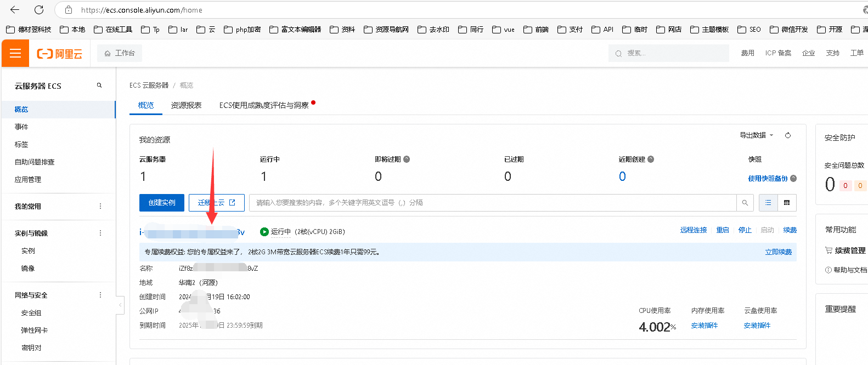Screen dimensions: 868x365
Task: Open the 支付 bookmark folder
Action: [570, 30]
